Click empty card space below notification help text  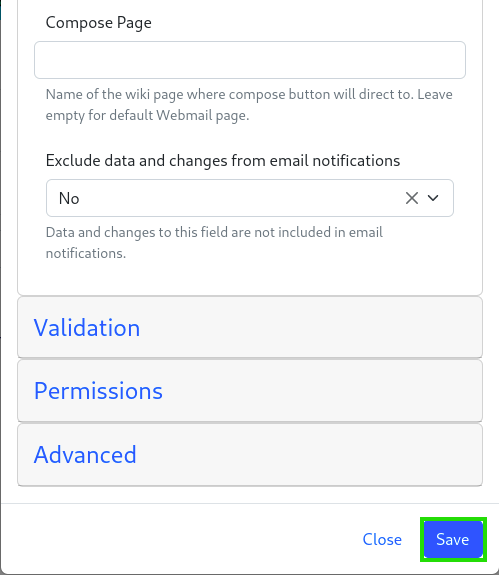[249, 279]
